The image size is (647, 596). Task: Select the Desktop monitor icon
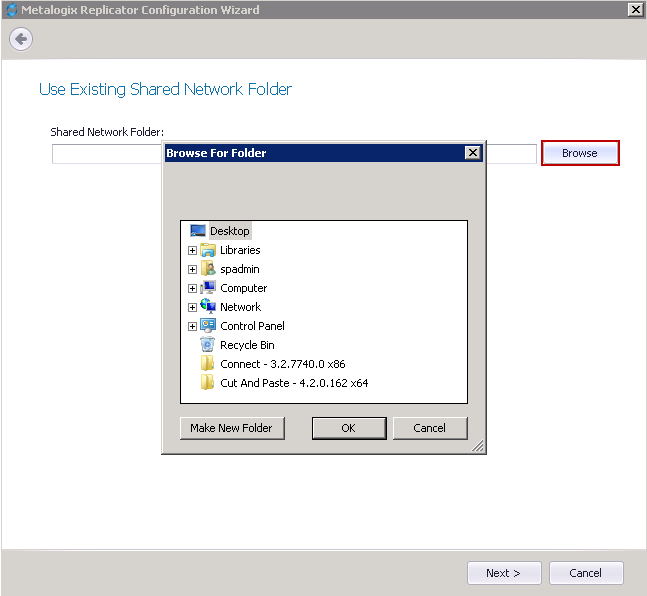[198, 231]
